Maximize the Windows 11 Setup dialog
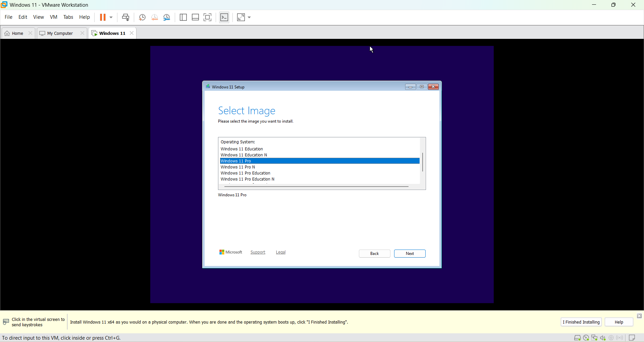This screenshot has height=342, width=644. 422,87
